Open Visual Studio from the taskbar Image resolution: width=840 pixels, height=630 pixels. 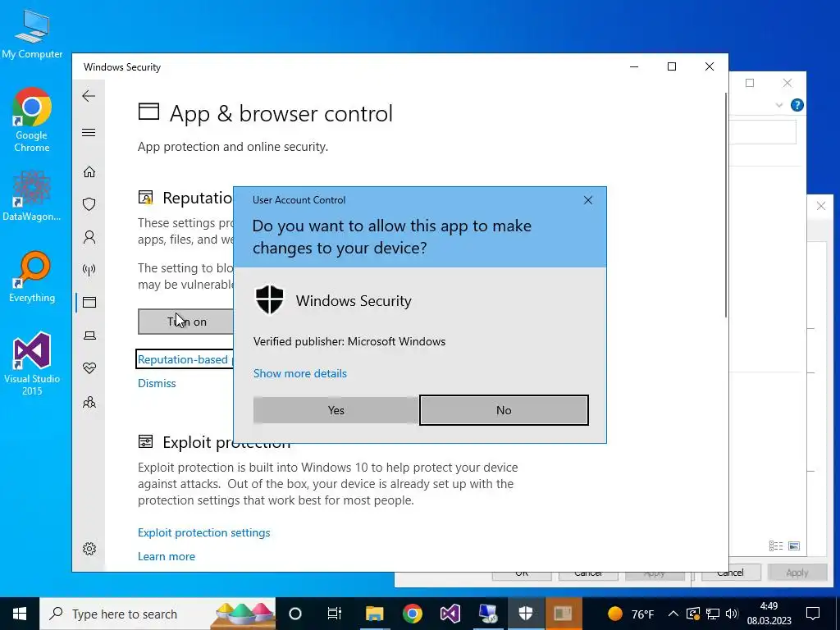click(x=450, y=614)
